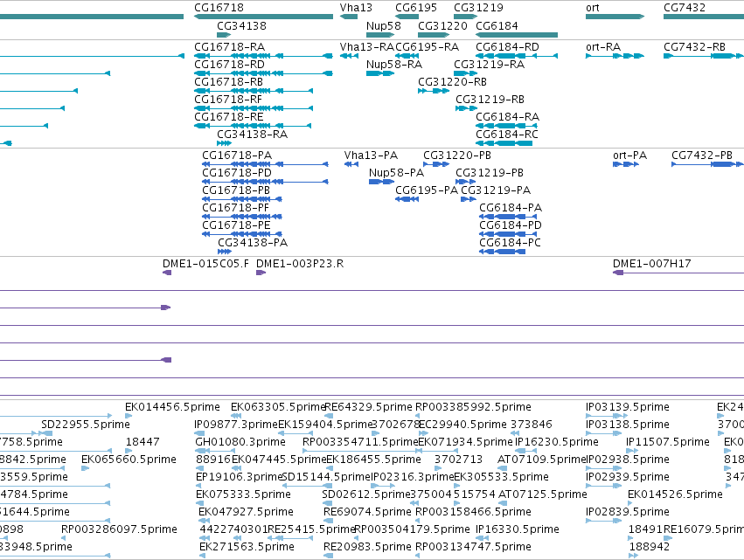The image size is (744, 560).
Task: Select CDS CG6184-PA label
Action: [x=511, y=208]
